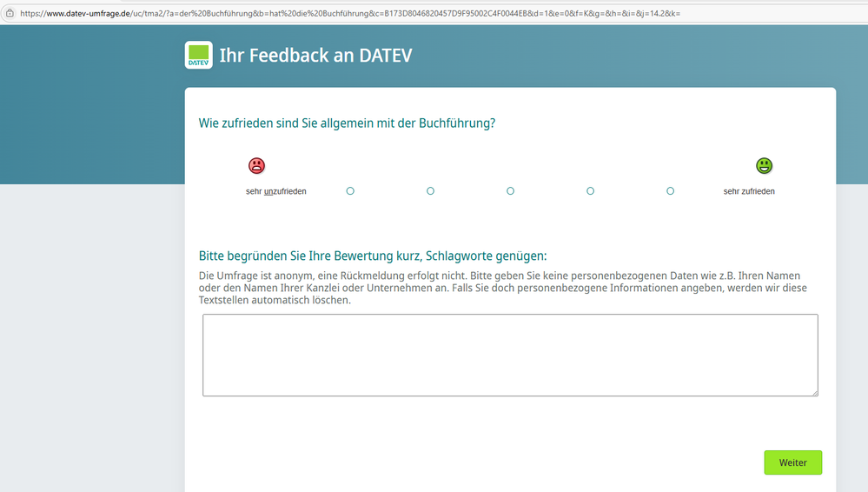Click the 'Ihr Feedback an DATEV' heading
Screen dimensions: 868x492
pyautogui.click(x=316, y=56)
